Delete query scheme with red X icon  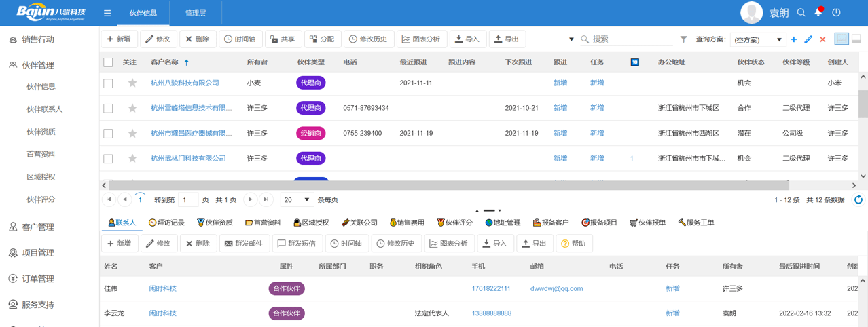tap(822, 39)
